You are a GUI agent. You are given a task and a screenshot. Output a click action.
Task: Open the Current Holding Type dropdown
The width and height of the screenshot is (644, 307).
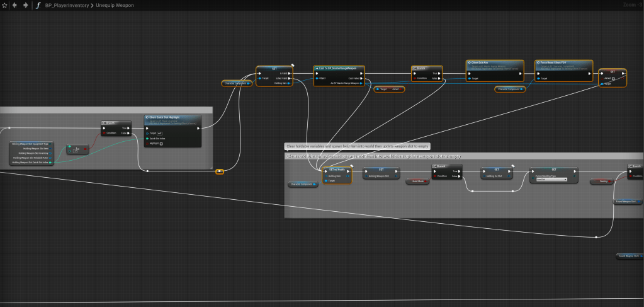(x=551, y=179)
